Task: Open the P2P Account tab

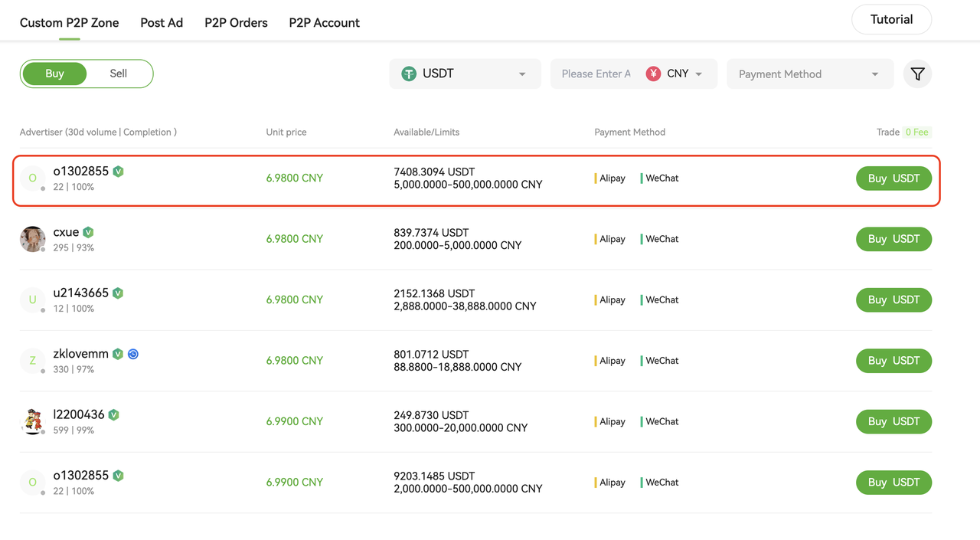Action: click(x=324, y=23)
